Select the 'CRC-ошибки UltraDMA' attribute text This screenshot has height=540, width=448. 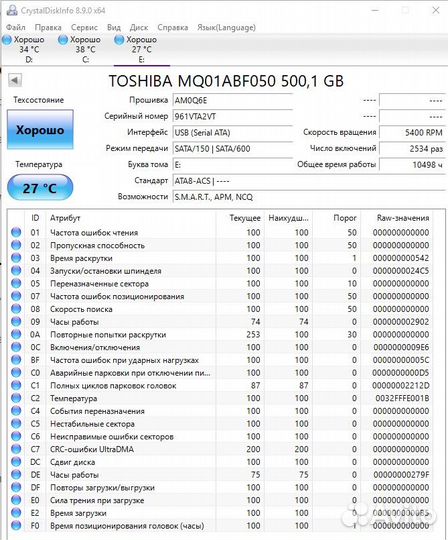(x=92, y=449)
